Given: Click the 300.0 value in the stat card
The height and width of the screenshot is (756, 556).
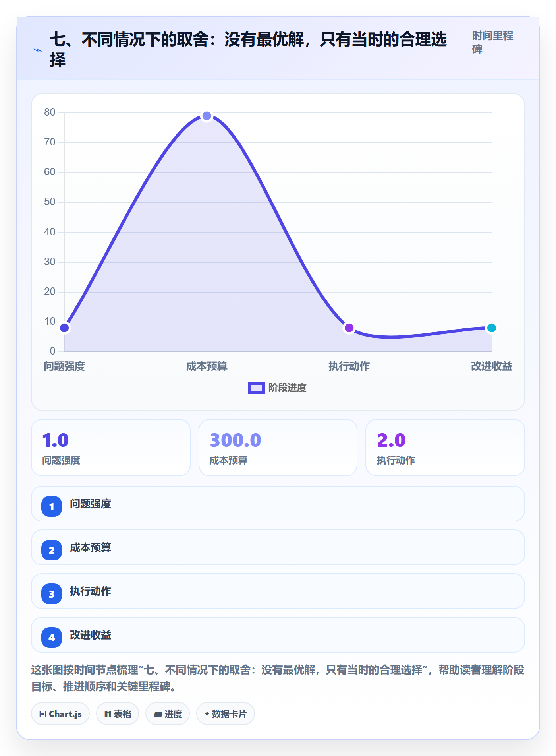Looking at the screenshot, I should (x=236, y=440).
